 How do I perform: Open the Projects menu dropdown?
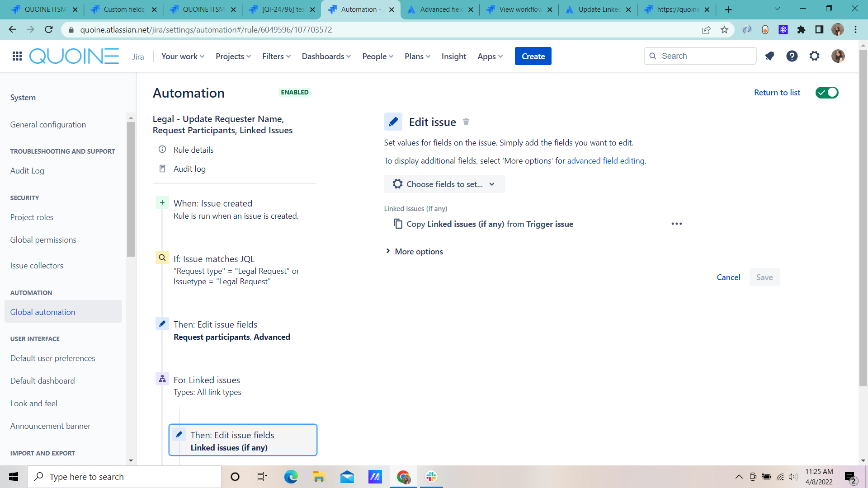(233, 56)
